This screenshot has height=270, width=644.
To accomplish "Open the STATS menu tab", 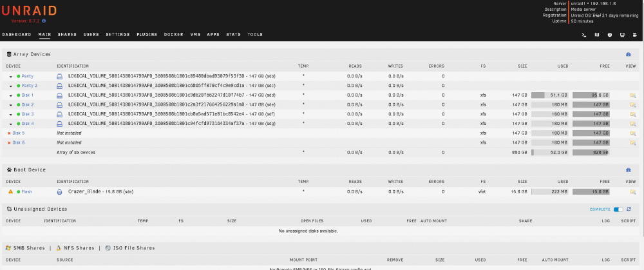I will click(234, 35).
